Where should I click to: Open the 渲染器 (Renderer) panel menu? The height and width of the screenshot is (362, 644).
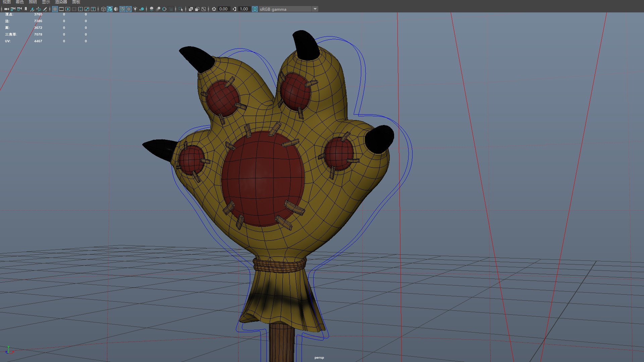(61, 2)
